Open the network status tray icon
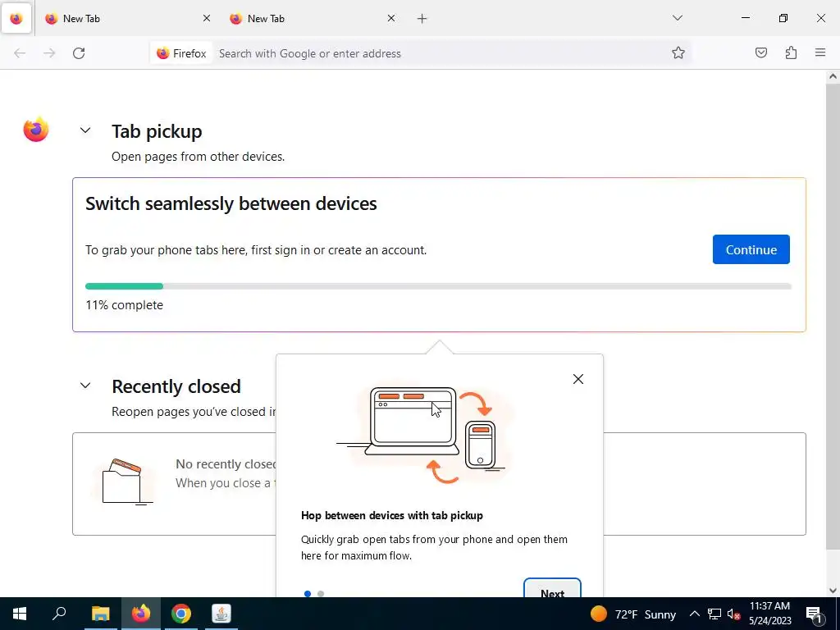840x630 pixels. point(714,614)
